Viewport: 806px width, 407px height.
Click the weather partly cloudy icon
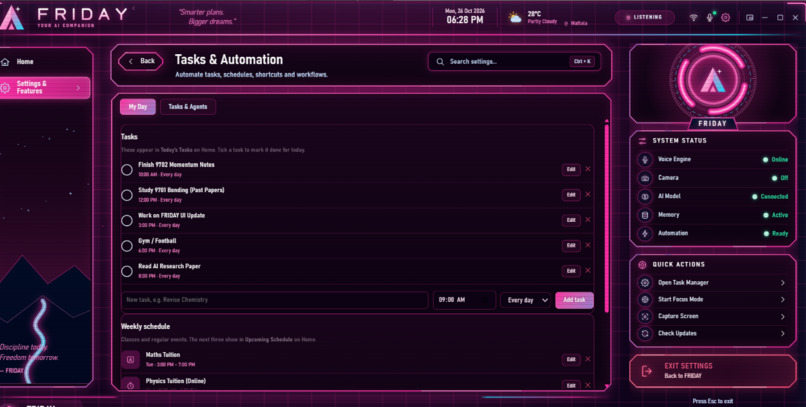[515, 18]
